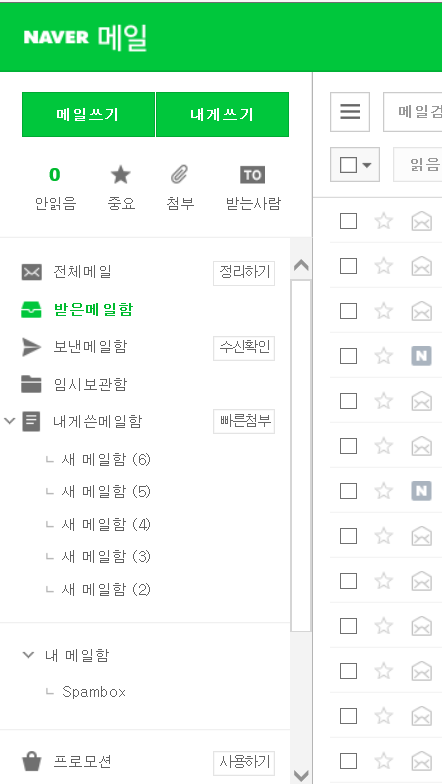This screenshot has width=442, height=784.
Task: Check the first mail's checkbox
Action: [348, 220]
